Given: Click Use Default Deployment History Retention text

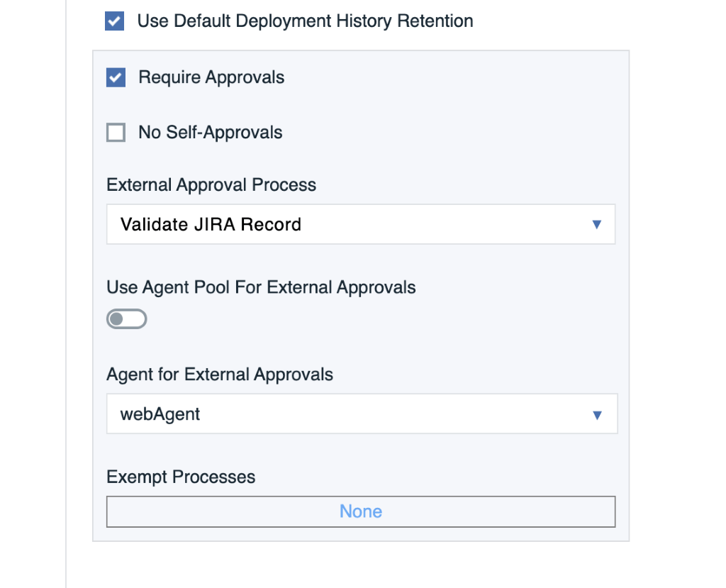Looking at the screenshot, I should [x=306, y=21].
